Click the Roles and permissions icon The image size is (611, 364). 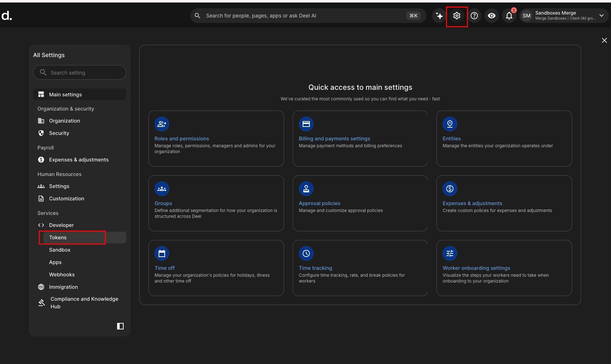162,124
